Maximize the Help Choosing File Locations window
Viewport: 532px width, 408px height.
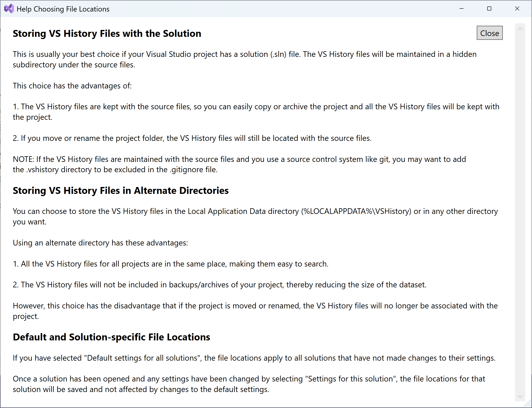[x=489, y=8]
